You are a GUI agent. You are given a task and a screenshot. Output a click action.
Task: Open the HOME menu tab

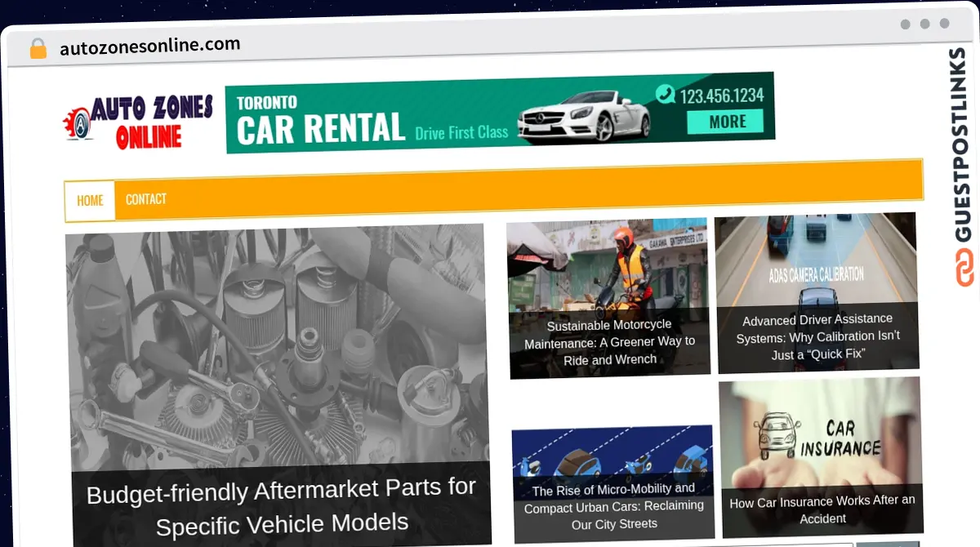[90, 200]
